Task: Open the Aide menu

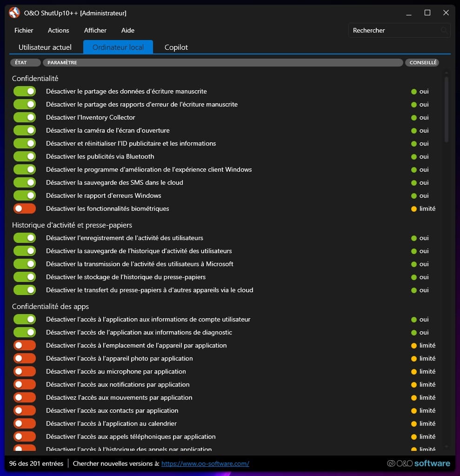Action: pos(128,30)
